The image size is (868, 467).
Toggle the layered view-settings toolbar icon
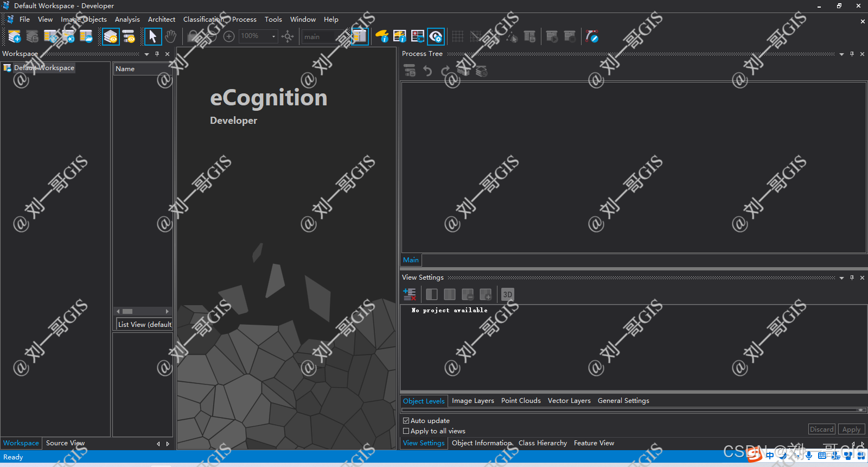point(111,36)
